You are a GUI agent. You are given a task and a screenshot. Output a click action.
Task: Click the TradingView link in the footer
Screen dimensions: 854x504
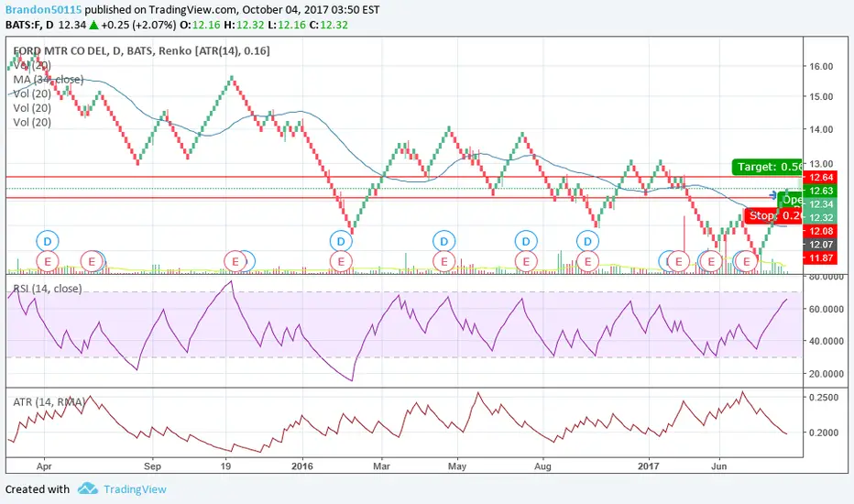[135, 489]
